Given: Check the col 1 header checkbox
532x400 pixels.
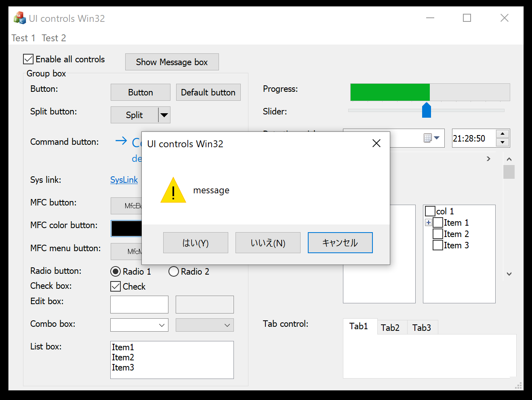Looking at the screenshot, I should (430, 211).
